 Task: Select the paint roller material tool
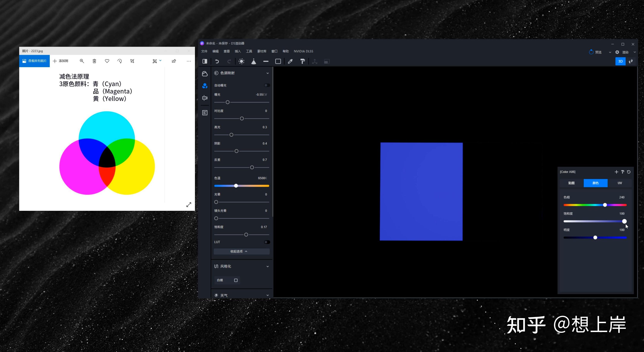(x=303, y=61)
